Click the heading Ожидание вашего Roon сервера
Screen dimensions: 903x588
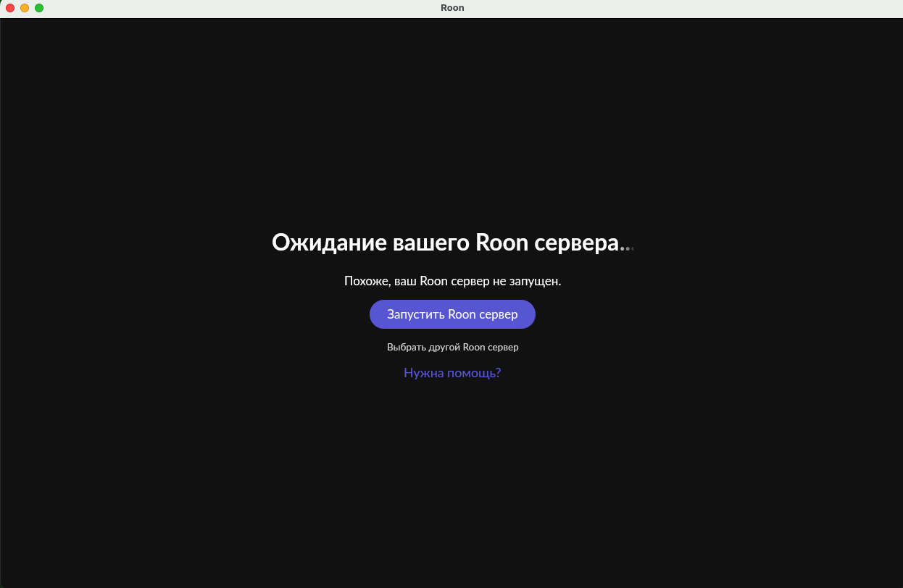coord(452,243)
